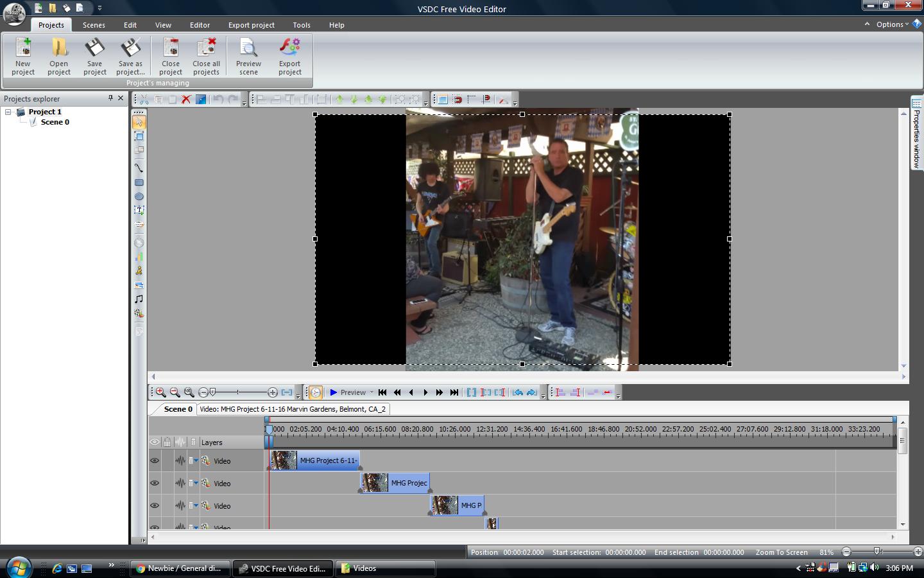Image resolution: width=924 pixels, height=578 pixels.
Task: Toggle waveform display on third Video layer
Action: pos(180,505)
